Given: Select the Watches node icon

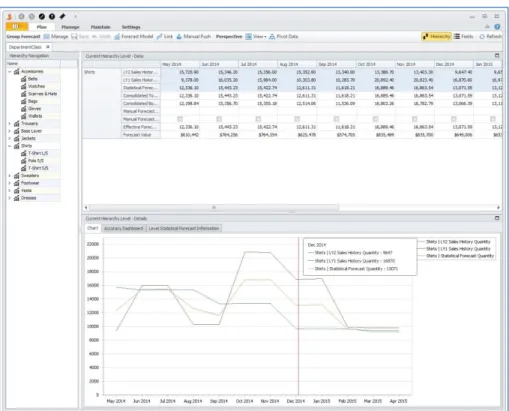Looking at the screenshot, I should (24, 86).
